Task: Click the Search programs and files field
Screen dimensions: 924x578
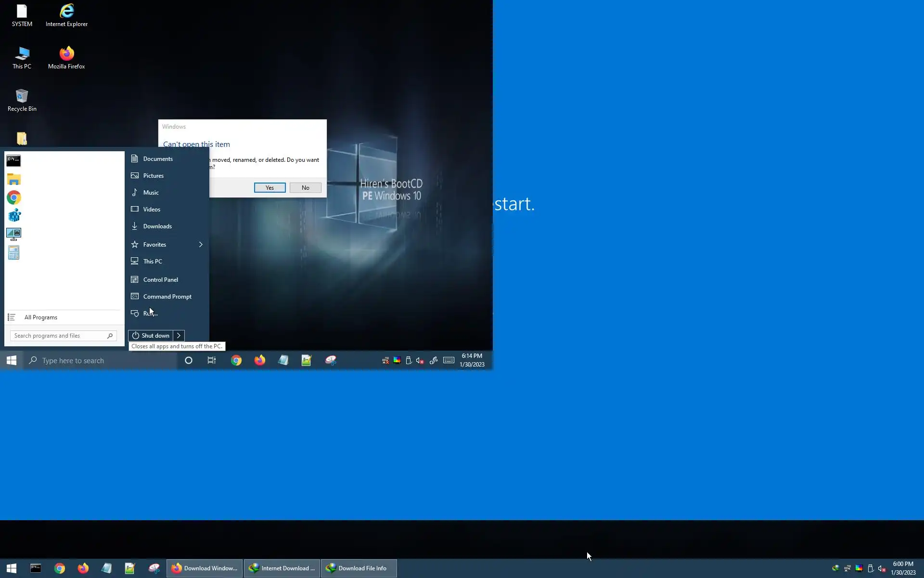Action: point(59,336)
